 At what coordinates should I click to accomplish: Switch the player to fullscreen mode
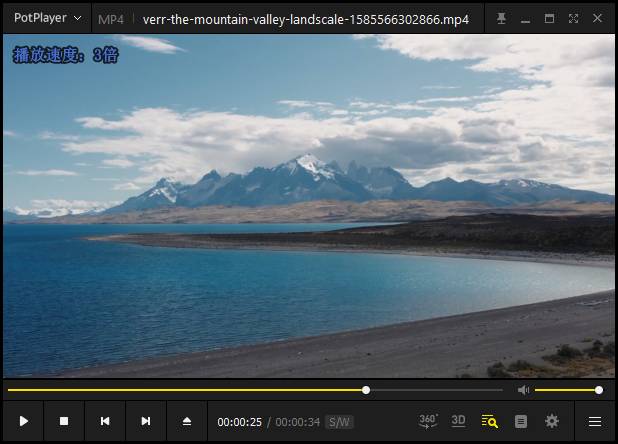[573, 19]
